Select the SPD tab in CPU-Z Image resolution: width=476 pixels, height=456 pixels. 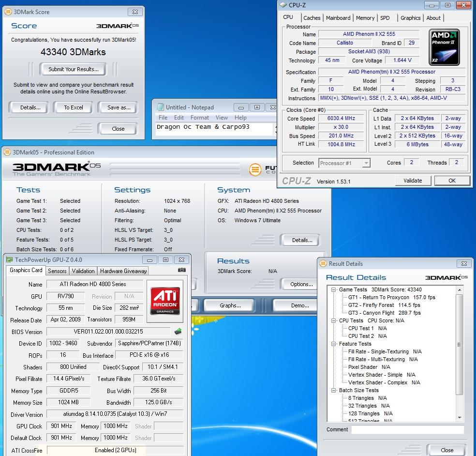(385, 18)
